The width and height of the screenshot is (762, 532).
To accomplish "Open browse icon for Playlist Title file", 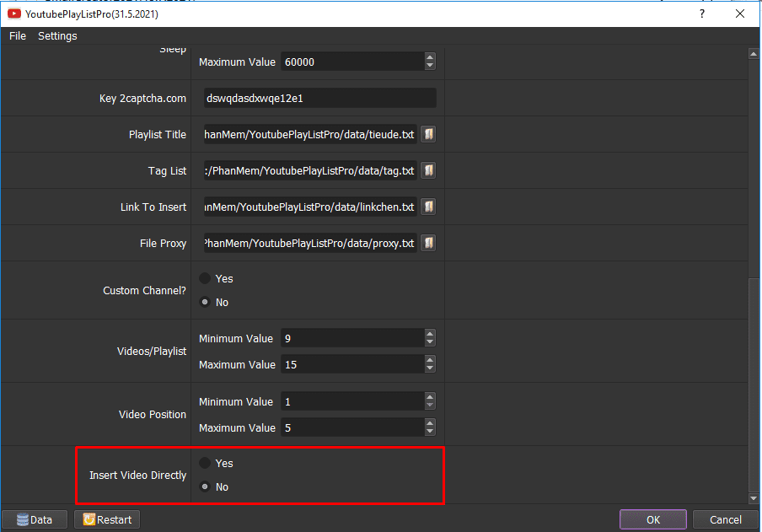I will click(x=428, y=134).
